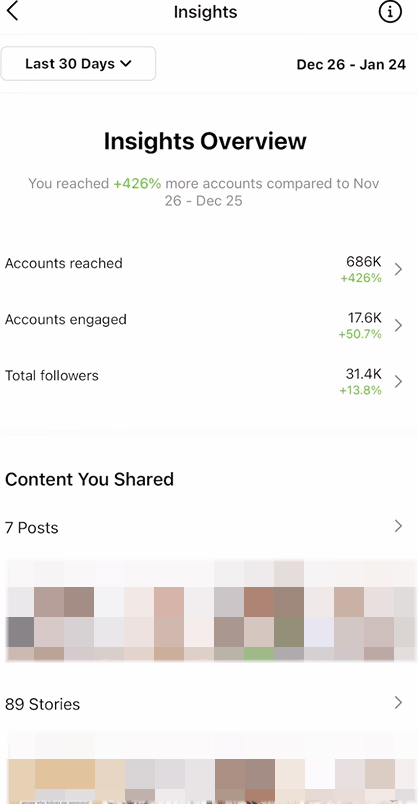Open the info icon in the header
This screenshot has width=418, height=804.
click(390, 12)
